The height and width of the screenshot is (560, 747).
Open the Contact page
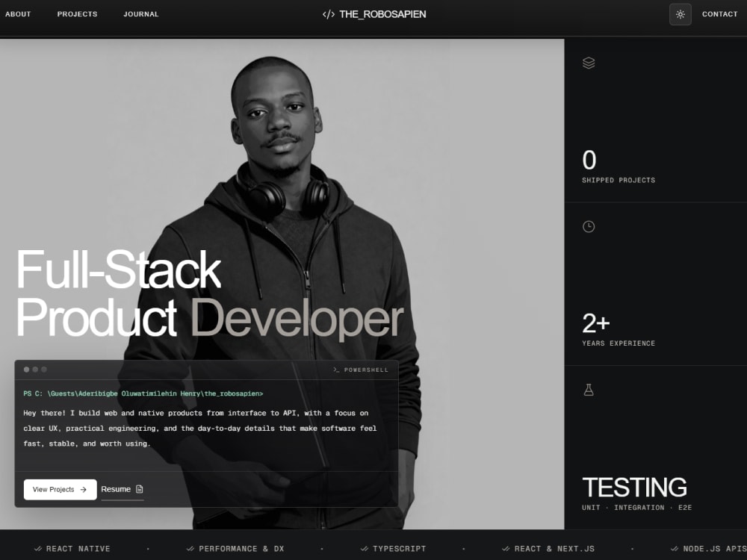coord(719,14)
